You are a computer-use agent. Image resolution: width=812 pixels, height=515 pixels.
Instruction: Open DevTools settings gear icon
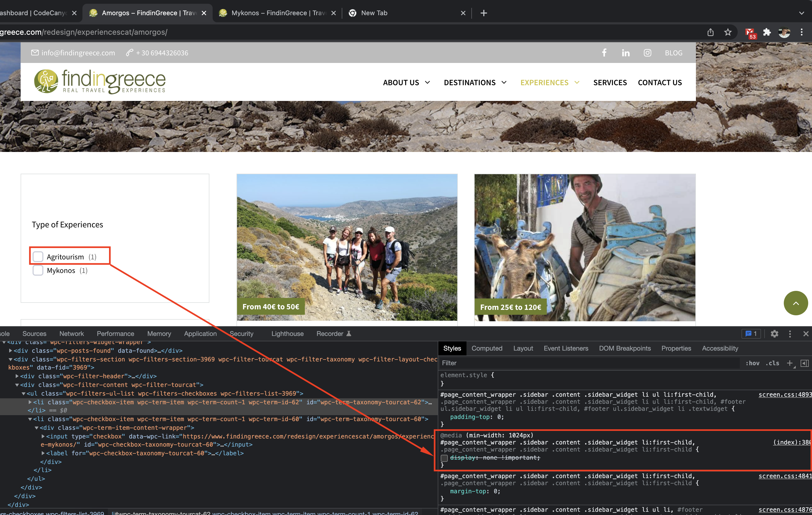(x=774, y=333)
